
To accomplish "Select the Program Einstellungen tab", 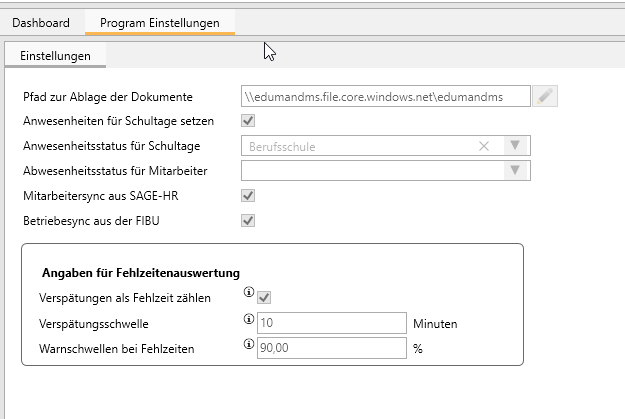I will point(160,23).
